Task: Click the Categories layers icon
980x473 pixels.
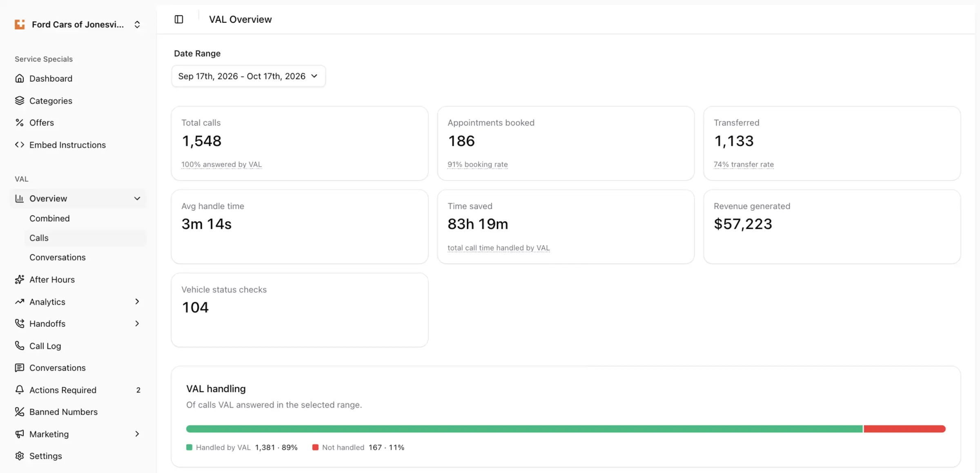Action: pos(20,100)
